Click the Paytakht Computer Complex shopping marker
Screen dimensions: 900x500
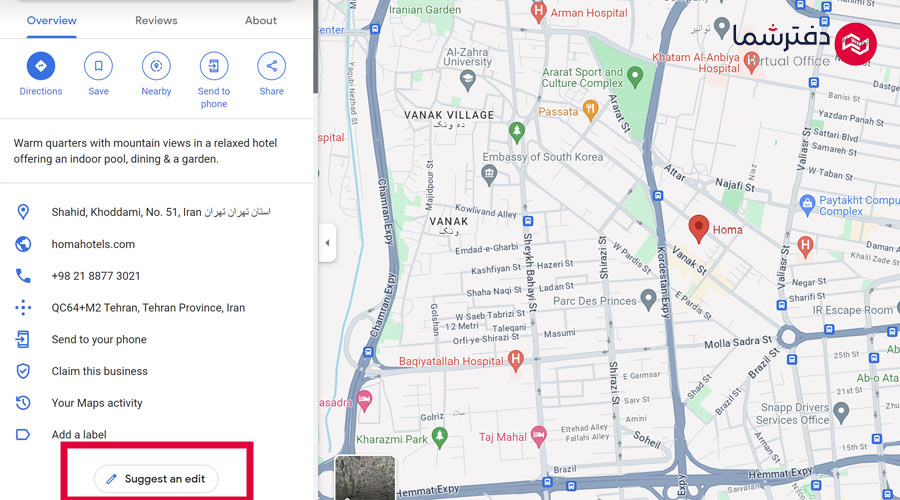pyautogui.click(x=807, y=204)
